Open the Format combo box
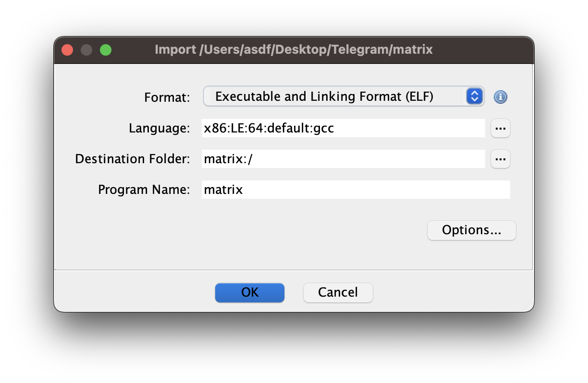 point(336,96)
